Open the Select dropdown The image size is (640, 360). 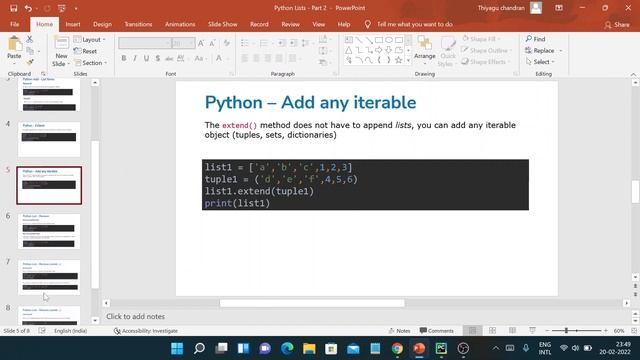[x=540, y=62]
